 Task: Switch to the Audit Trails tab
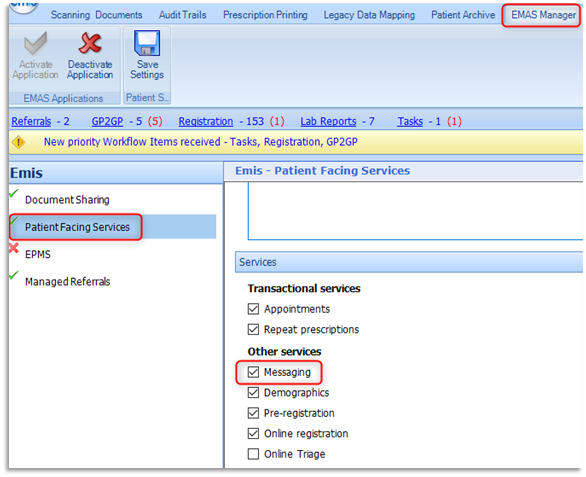pyautogui.click(x=182, y=15)
